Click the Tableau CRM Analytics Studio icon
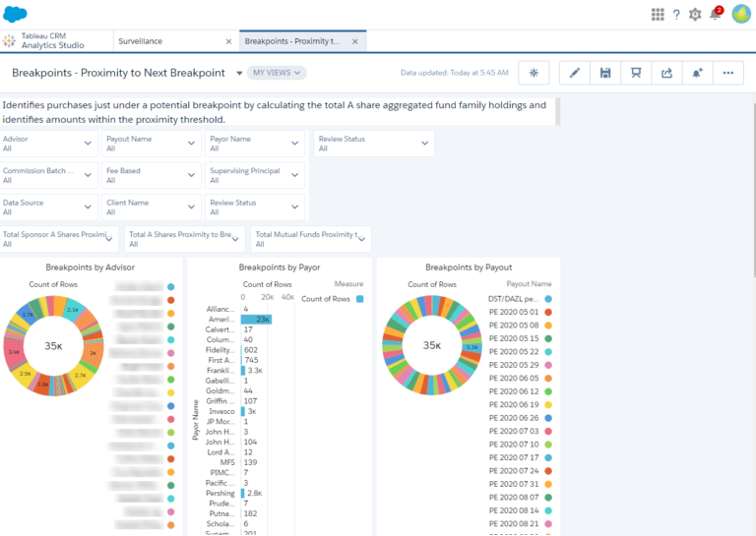756x536 pixels. click(x=9, y=41)
